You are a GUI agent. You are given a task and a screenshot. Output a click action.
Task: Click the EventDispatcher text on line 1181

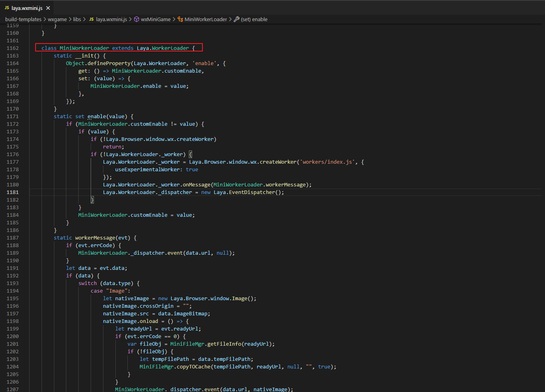point(252,192)
